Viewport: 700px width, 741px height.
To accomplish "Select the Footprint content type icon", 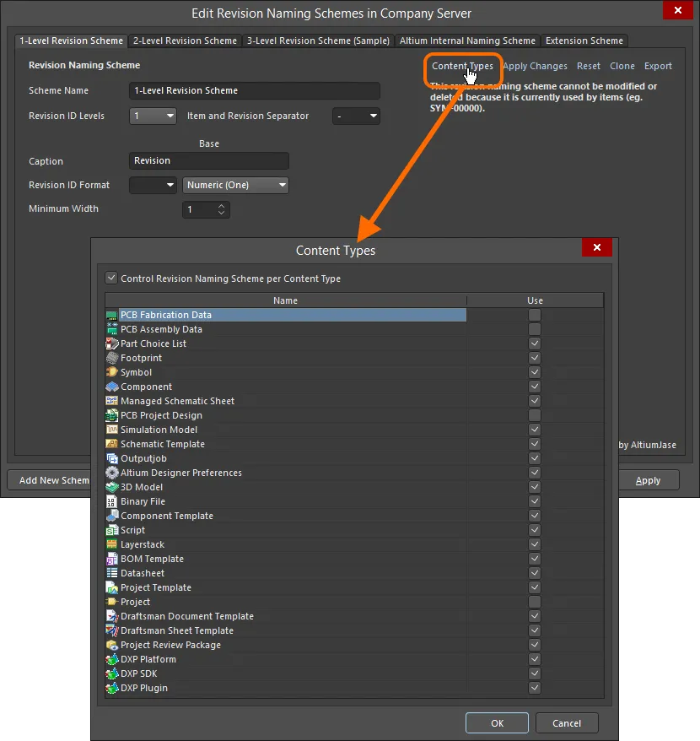I will pyautogui.click(x=112, y=358).
